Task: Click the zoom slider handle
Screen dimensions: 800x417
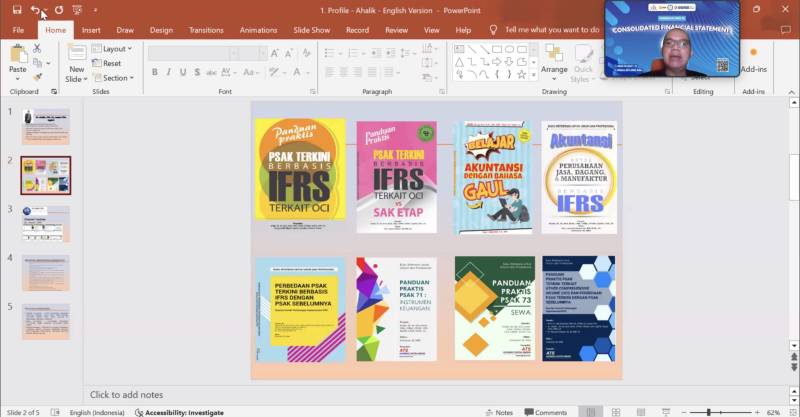Action: pos(708,412)
